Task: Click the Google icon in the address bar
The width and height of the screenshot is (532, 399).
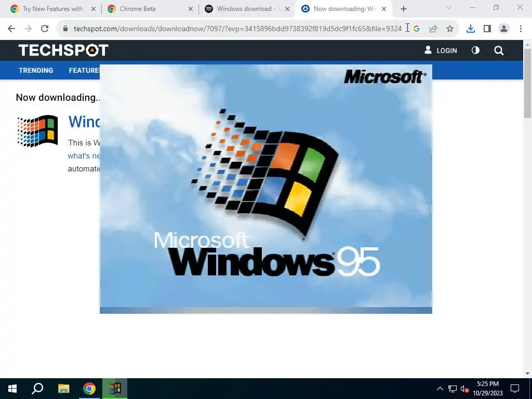Action: [417, 29]
